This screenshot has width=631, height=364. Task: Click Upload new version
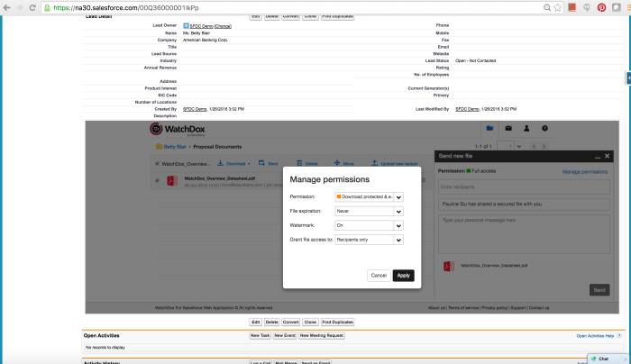coord(395,163)
